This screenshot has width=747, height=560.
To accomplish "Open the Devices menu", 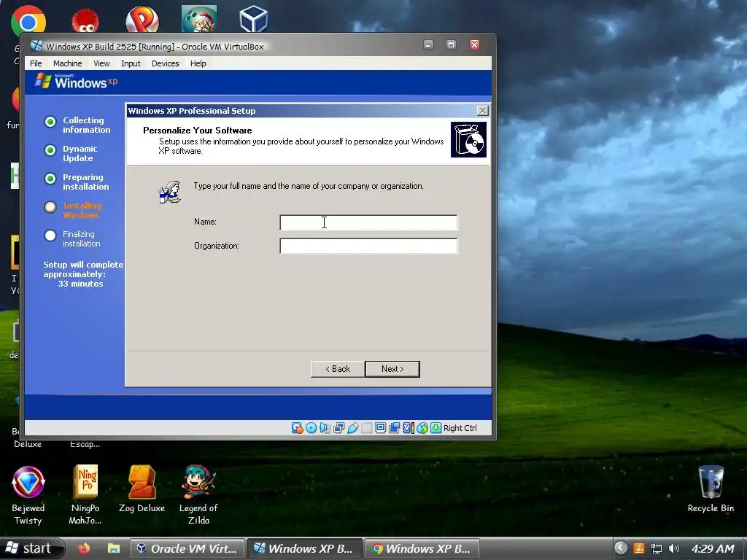I will pyautogui.click(x=166, y=63).
